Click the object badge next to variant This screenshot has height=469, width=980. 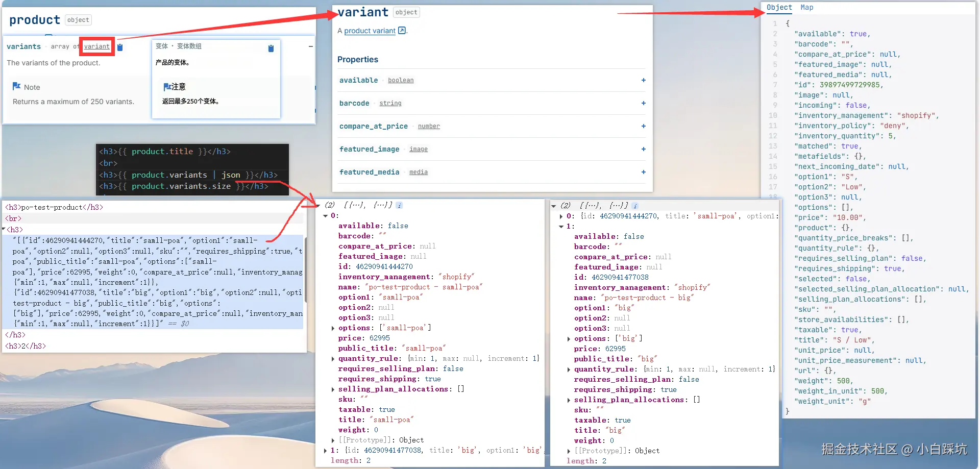(x=406, y=12)
